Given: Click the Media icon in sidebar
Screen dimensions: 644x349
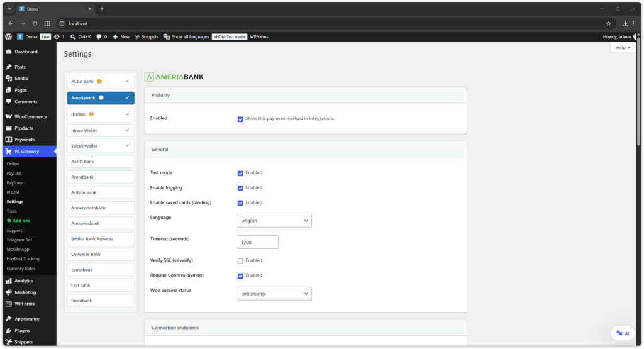Looking at the screenshot, I should coord(9,78).
